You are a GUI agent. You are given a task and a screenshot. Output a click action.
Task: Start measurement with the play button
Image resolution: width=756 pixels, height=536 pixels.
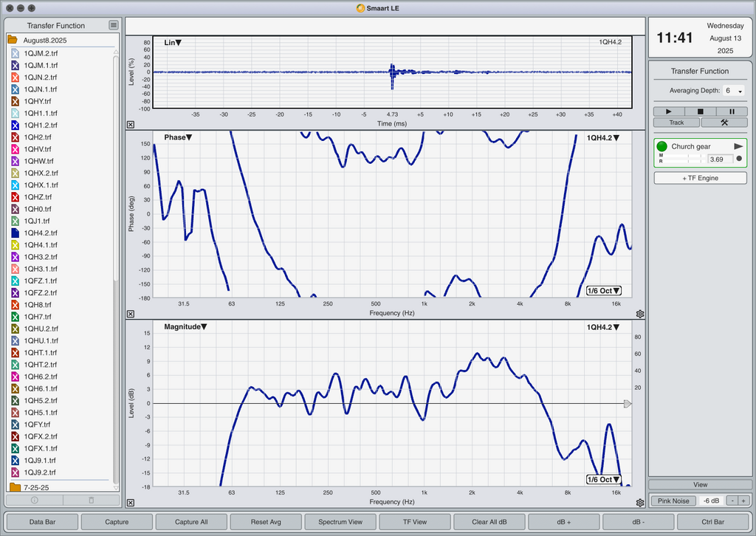point(669,111)
